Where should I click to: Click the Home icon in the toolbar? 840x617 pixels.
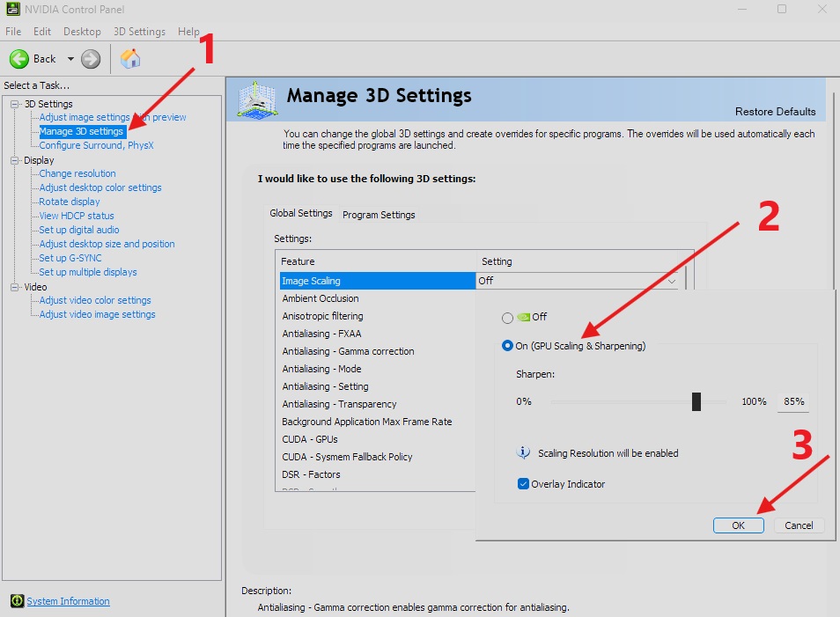point(130,59)
